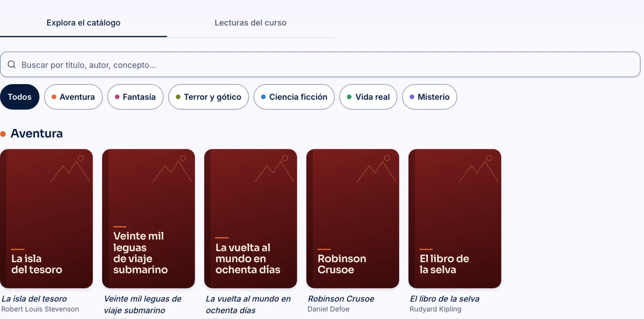Click the mountain icon on El libro de la selva cover

point(479,169)
